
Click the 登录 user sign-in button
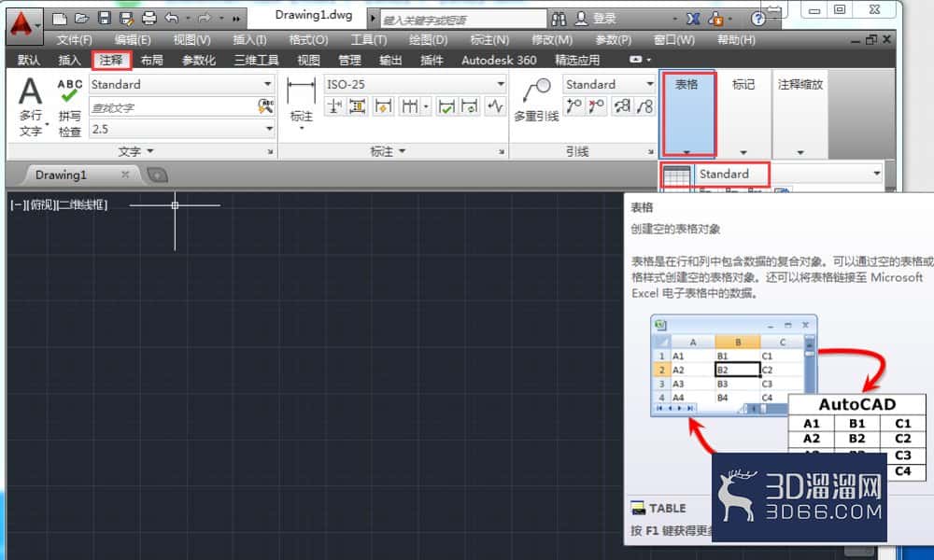point(596,19)
